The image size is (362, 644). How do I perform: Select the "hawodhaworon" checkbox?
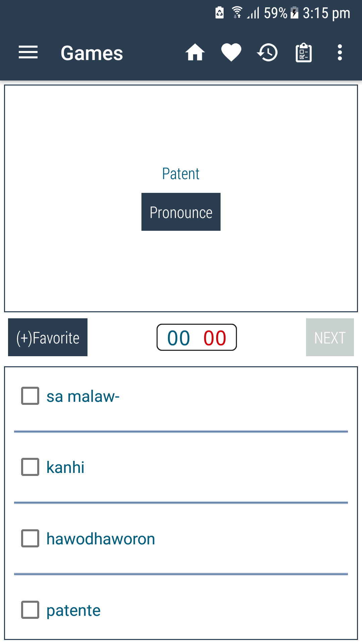pos(30,538)
